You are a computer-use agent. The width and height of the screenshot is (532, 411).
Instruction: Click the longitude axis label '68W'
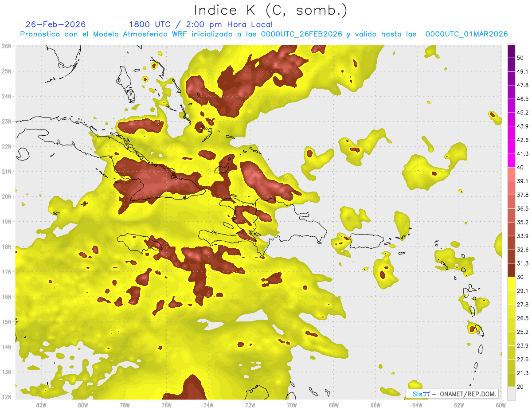coord(333,405)
